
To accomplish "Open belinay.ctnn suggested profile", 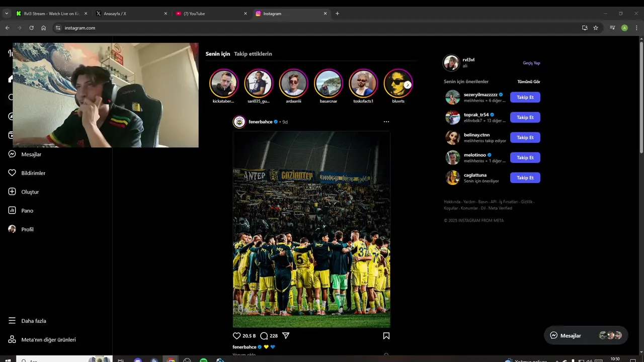I will pos(476,135).
